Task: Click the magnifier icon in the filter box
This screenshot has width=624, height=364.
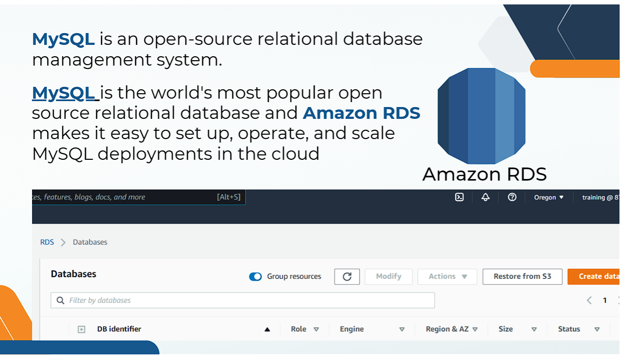Action: [61, 300]
